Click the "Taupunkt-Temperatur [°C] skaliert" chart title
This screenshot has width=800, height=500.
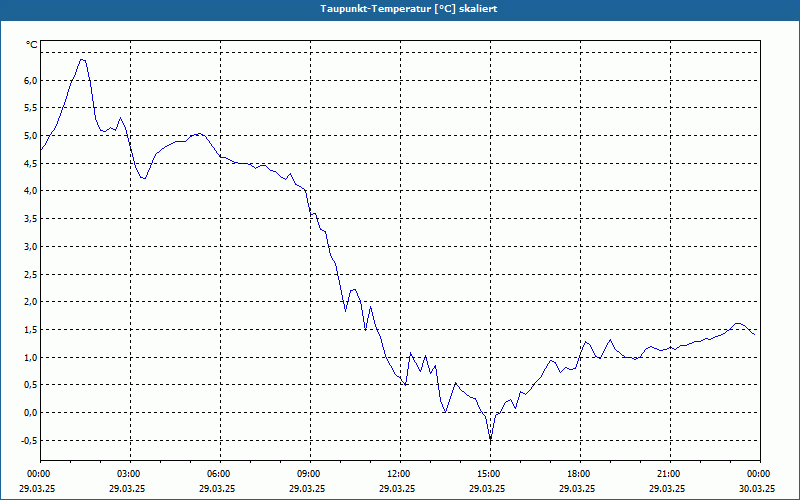click(408, 9)
